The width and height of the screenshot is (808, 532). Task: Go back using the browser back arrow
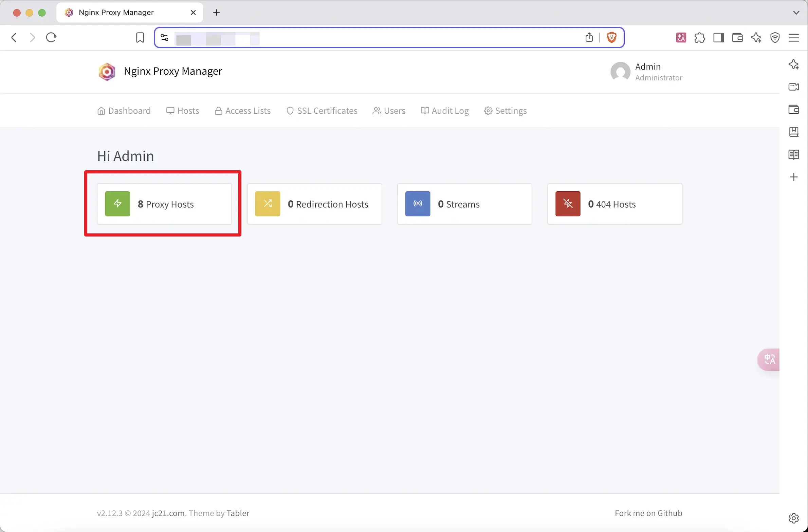pyautogui.click(x=14, y=37)
